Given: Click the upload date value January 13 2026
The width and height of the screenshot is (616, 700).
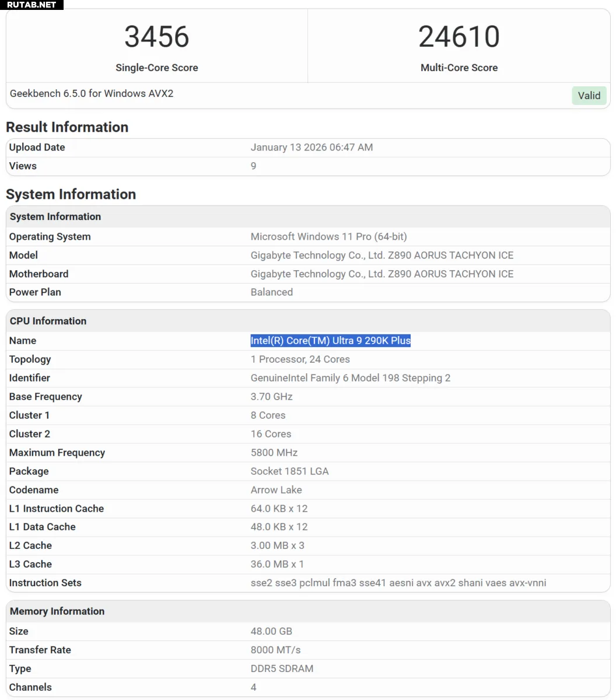Looking at the screenshot, I should coord(311,148).
